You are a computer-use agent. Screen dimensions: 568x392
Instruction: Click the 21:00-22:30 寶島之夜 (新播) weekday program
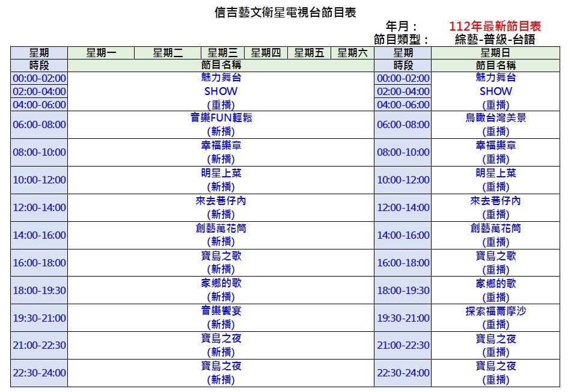pos(221,345)
